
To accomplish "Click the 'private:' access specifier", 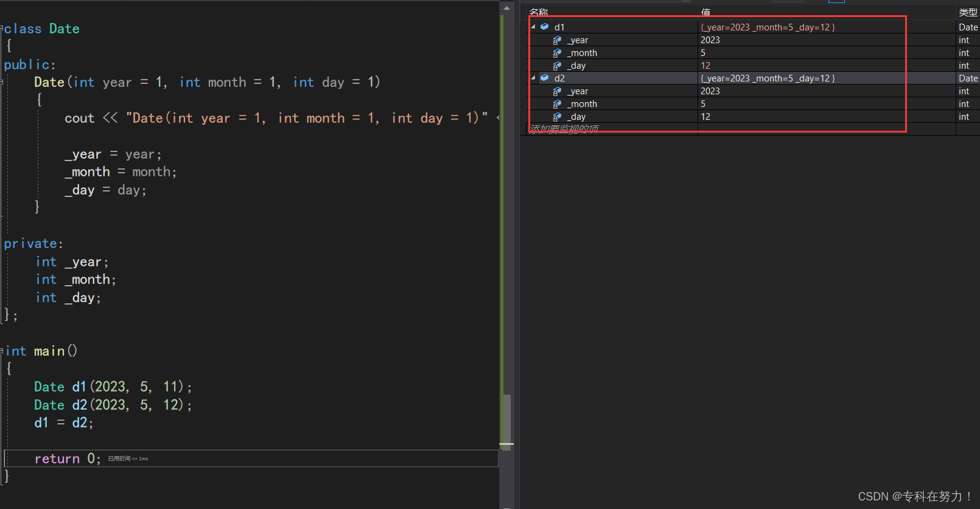I will tap(33, 243).
